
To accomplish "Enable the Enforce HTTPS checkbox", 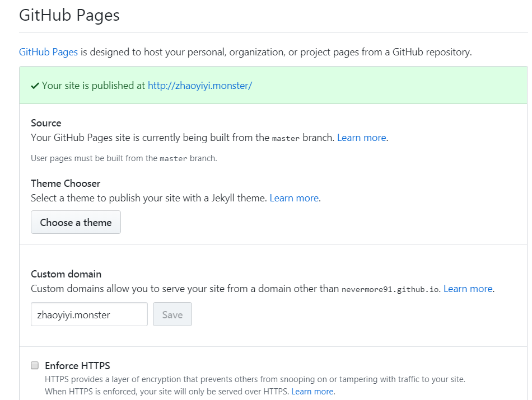I will click(x=35, y=365).
